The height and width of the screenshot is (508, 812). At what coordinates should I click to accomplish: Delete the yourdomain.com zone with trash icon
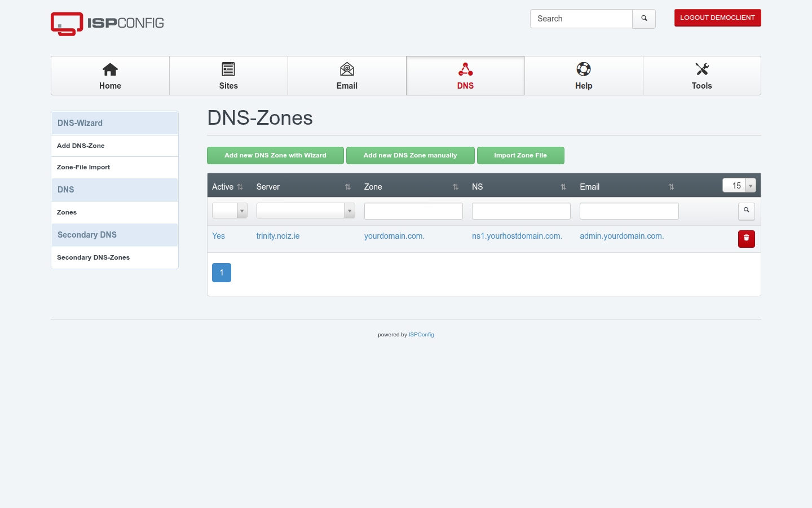tap(747, 239)
